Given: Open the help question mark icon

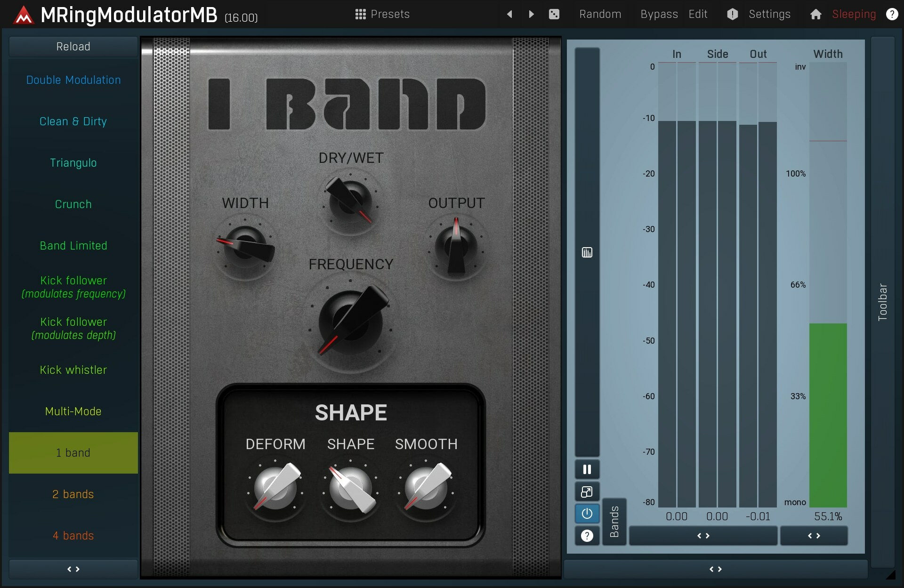Looking at the screenshot, I should 892,14.
